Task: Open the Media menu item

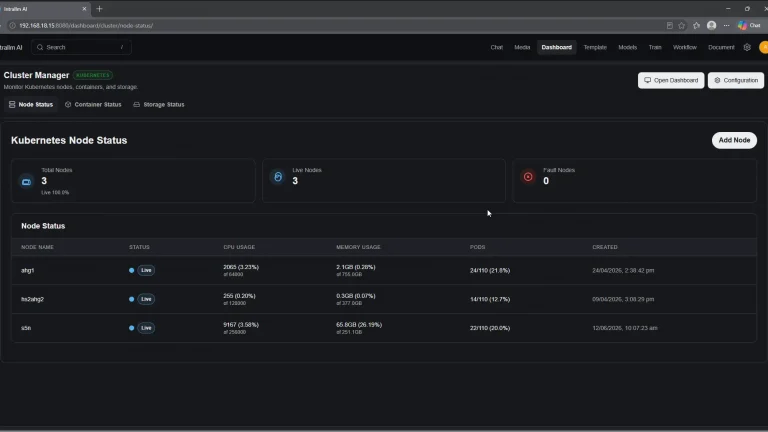Action: (522, 48)
